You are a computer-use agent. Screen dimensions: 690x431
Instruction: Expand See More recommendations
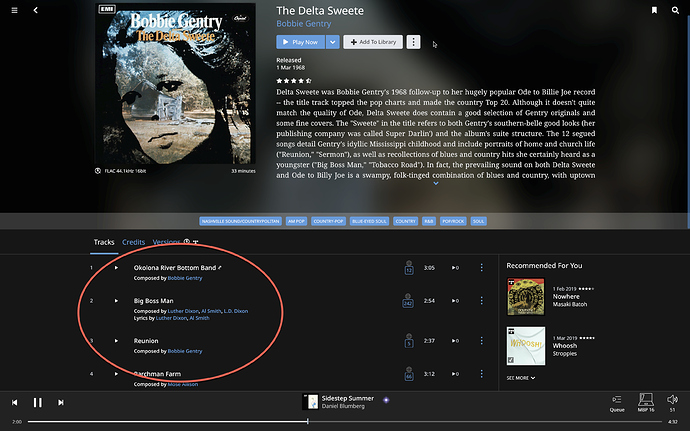[x=521, y=378]
